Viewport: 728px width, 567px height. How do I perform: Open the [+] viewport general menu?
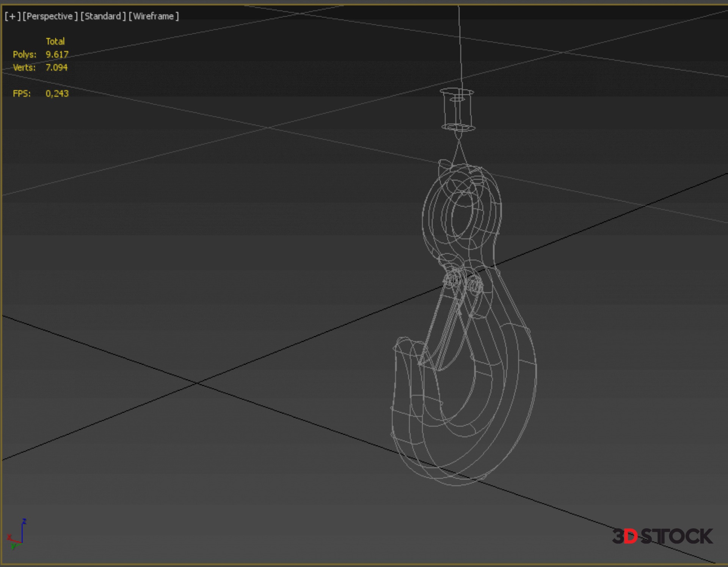point(13,16)
